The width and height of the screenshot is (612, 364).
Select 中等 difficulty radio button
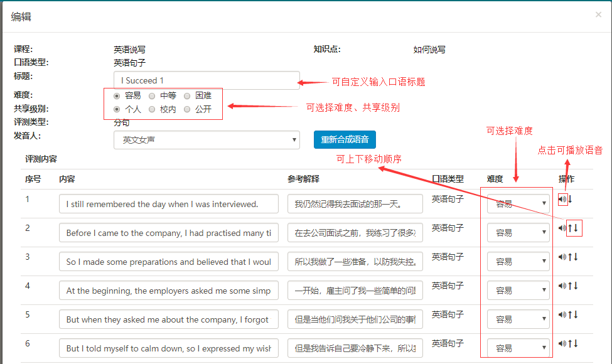coord(152,96)
